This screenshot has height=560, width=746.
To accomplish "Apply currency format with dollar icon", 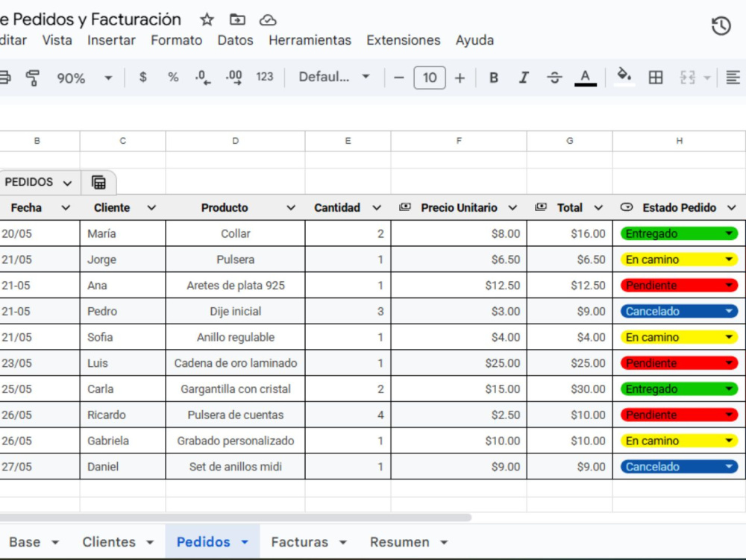I will (x=142, y=77).
